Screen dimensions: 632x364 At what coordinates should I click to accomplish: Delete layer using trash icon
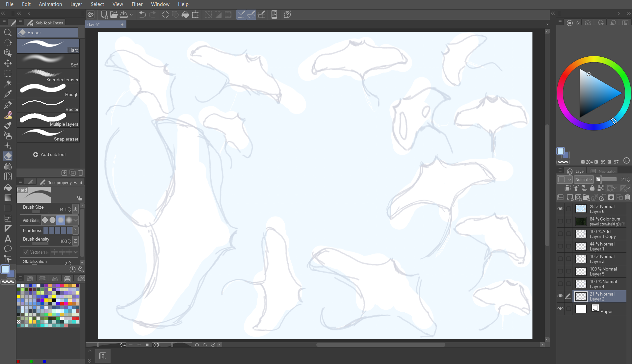point(627,197)
